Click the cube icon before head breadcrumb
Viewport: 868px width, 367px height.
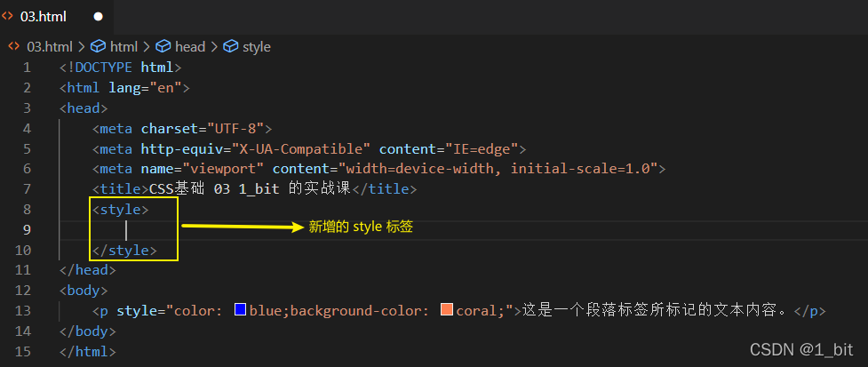point(163,46)
